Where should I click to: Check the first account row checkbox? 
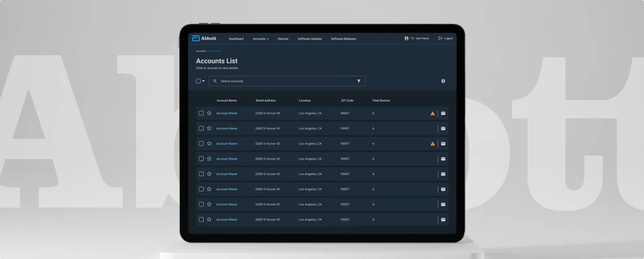(201, 113)
